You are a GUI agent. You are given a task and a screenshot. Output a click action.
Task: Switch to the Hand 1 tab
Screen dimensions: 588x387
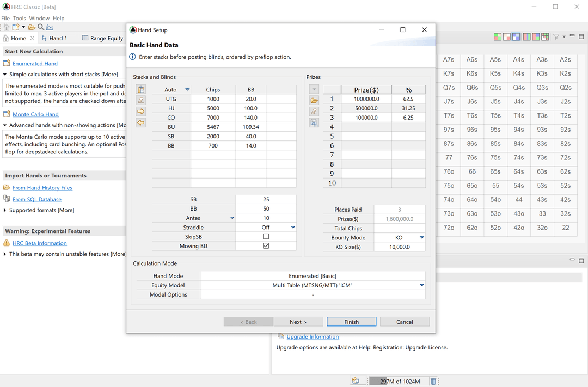tap(57, 38)
